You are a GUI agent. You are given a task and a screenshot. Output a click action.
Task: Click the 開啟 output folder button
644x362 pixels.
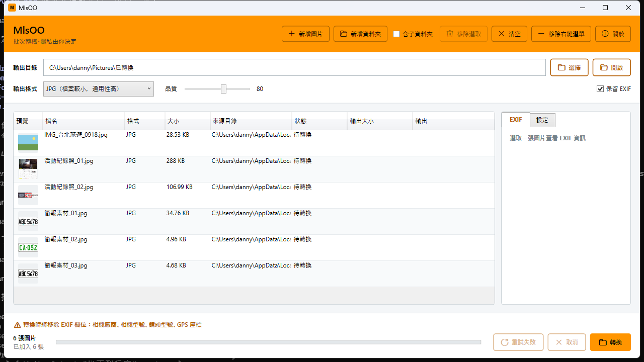(611, 67)
